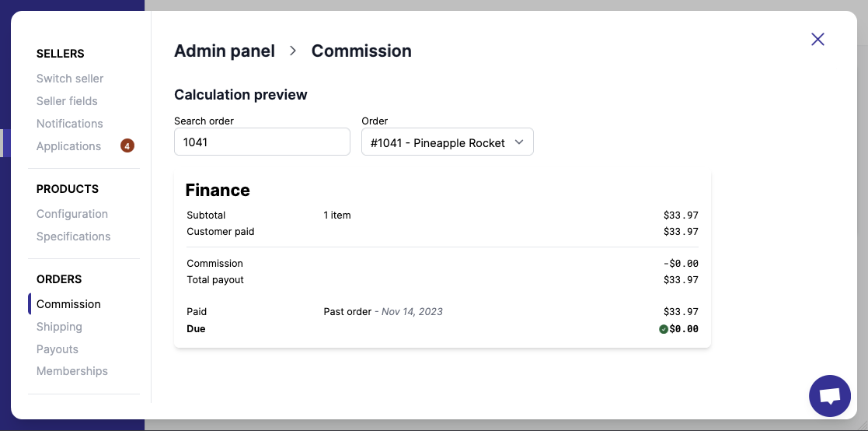868x431 pixels.
Task: Expand the Order dropdown chevron
Action: [x=519, y=142]
